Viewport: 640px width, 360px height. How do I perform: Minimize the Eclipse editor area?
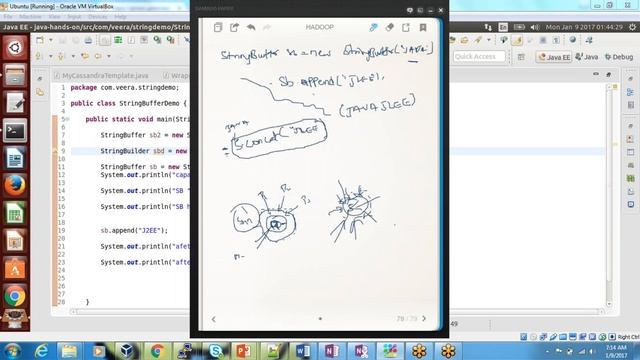pyautogui.click(x=596, y=74)
